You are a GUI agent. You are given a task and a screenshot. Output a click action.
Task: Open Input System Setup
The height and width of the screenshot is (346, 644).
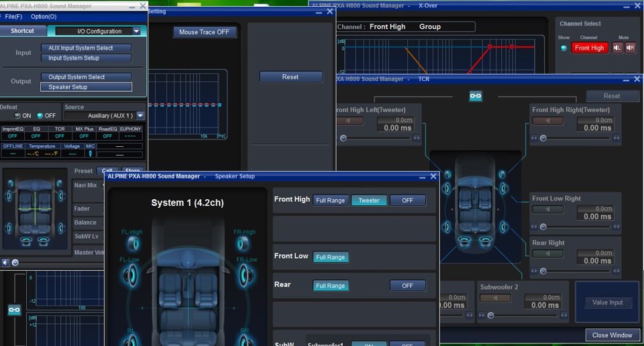tap(86, 58)
